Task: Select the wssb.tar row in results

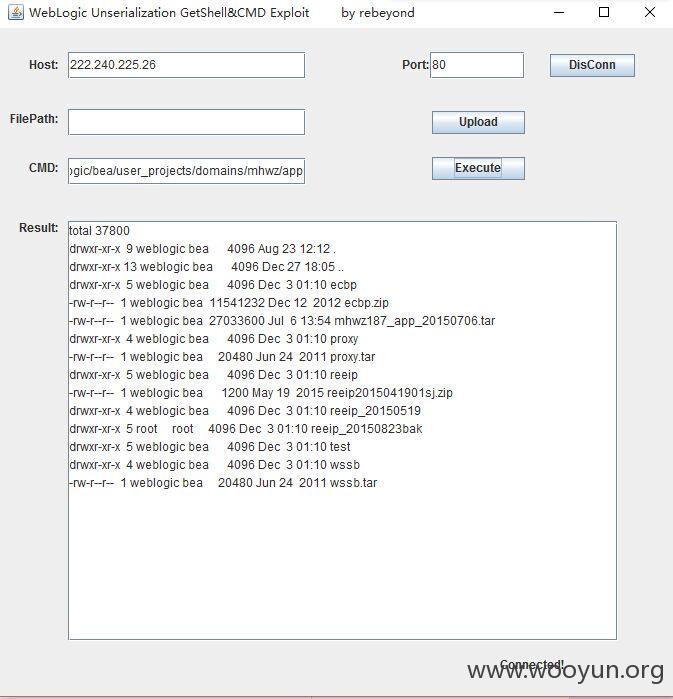Action: click(x=223, y=483)
